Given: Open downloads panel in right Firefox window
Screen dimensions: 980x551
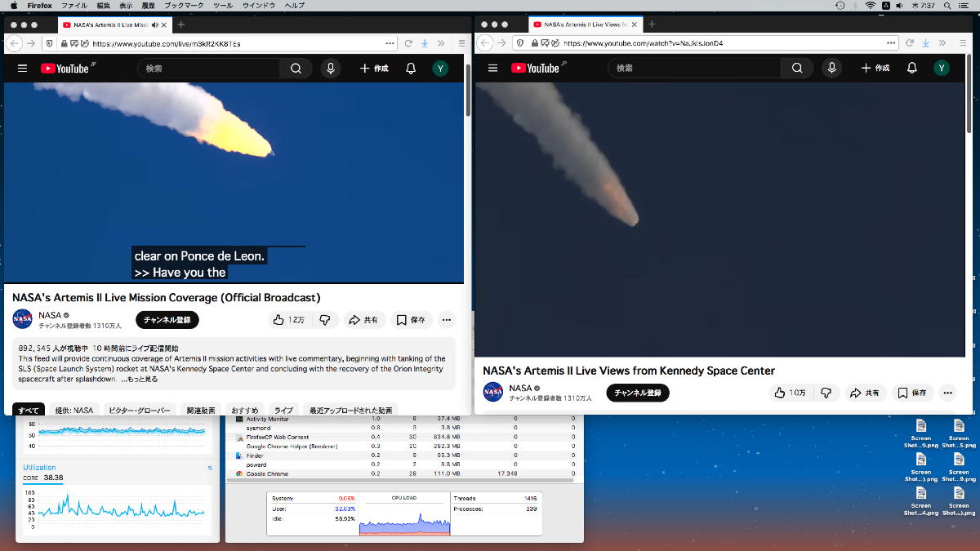Looking at the screenshot, I should coord(926,43).
